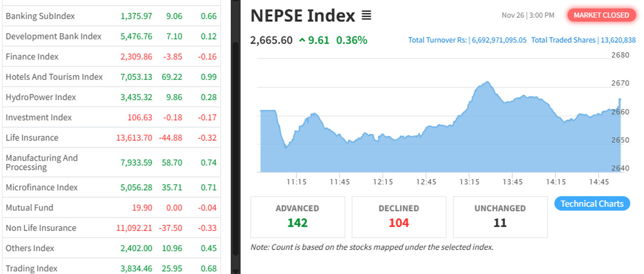This screenshot has height=274, width=644.
Task: Open the Development Bank Index entry
Action: (53, 37)
